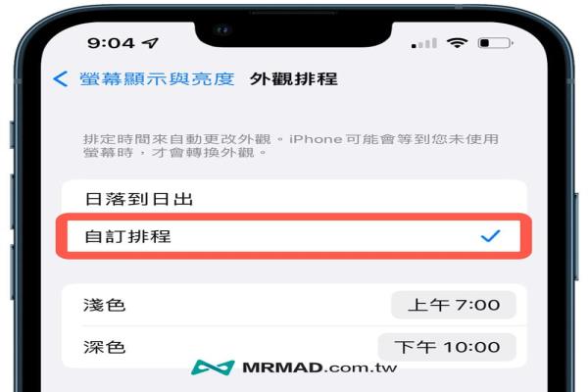
Task: Select the 自訂排程 custom schedule option
Action: tap(294, 236)
